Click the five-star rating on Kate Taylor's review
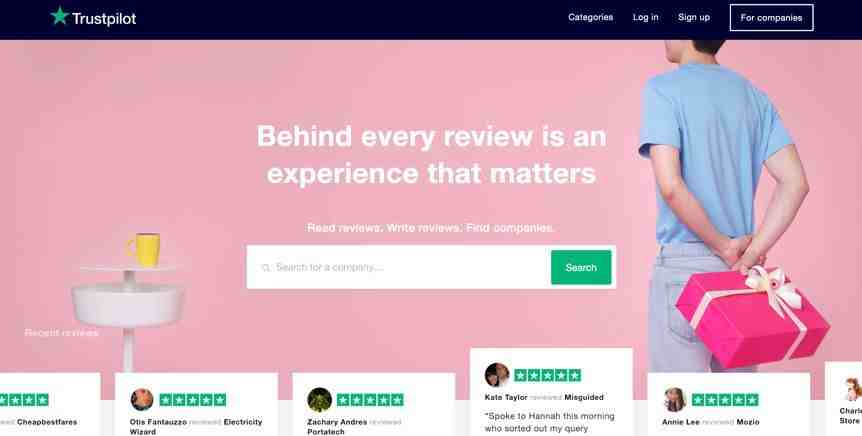This screenshot has width=862, height=436. point(548,376)
